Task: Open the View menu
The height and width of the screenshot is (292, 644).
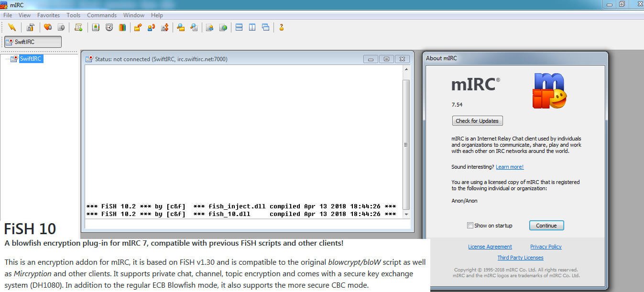Action: [24, 15]
